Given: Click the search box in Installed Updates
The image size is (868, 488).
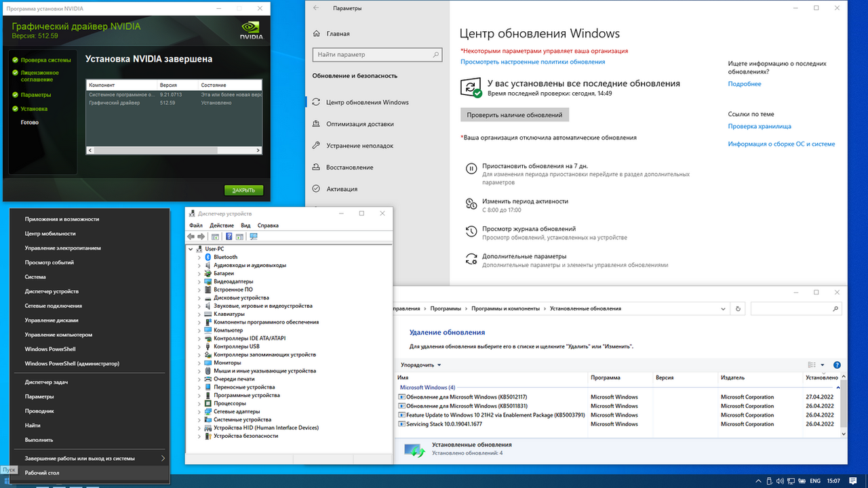Looking at the screenshot, I should 796,308.
